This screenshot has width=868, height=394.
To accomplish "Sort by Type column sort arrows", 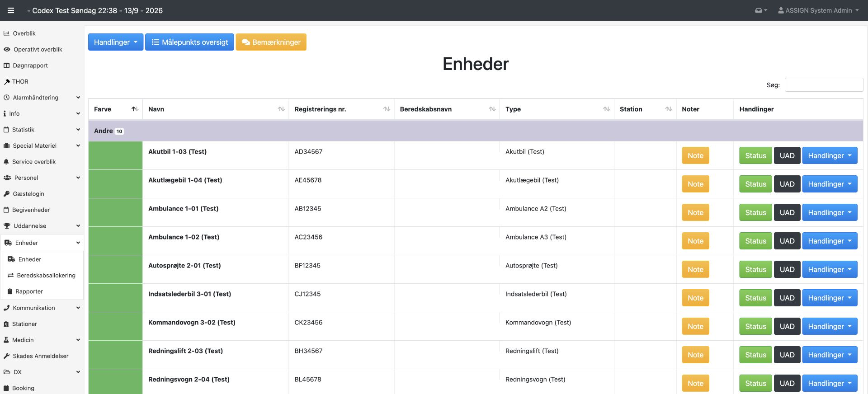I will click(607, 109).
